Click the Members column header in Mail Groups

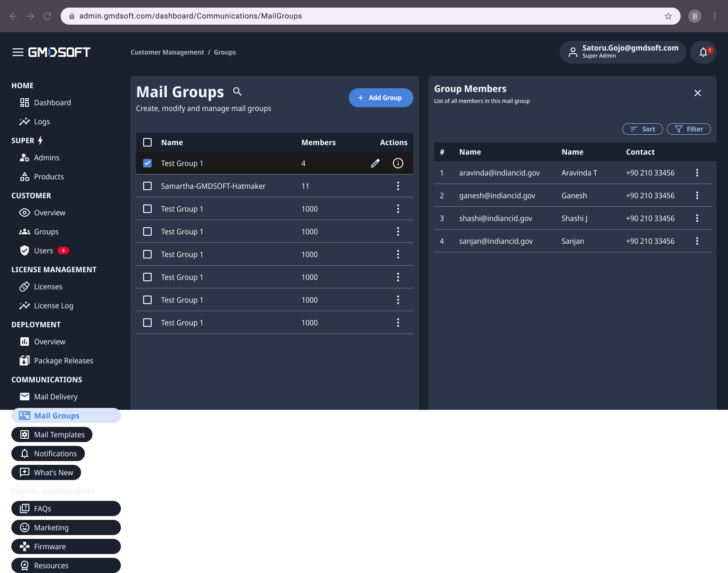318,142
